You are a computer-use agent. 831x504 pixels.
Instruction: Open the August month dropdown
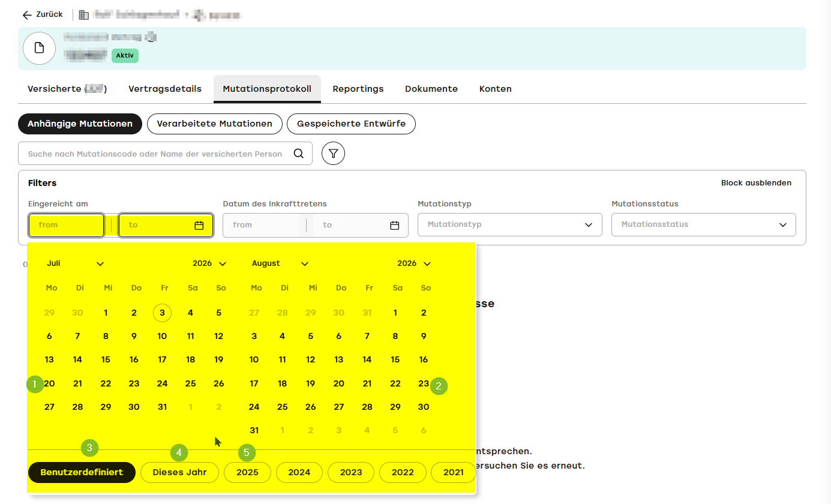[x=280, y=263]
